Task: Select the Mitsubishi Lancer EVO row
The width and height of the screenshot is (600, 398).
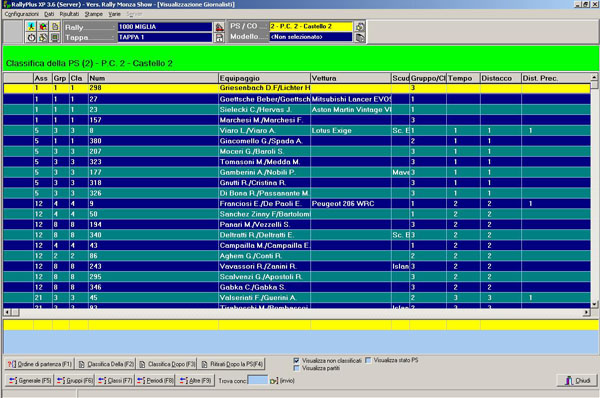Action: [297, 99]
